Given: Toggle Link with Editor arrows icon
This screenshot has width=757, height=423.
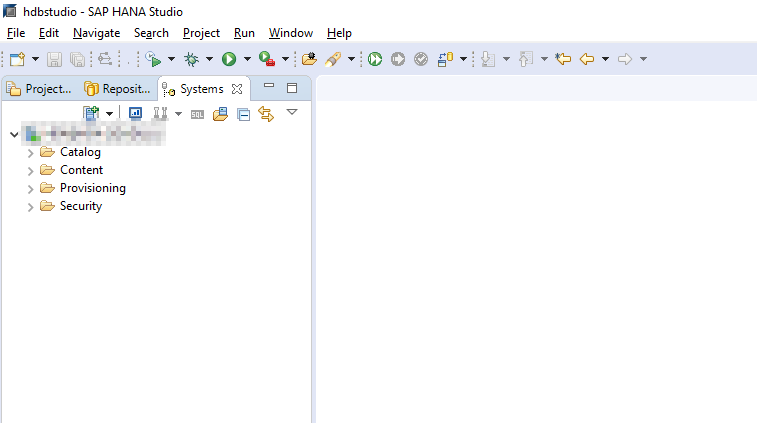Looking at the screenshot, I should pyautogui.click(x=266, y=114).
